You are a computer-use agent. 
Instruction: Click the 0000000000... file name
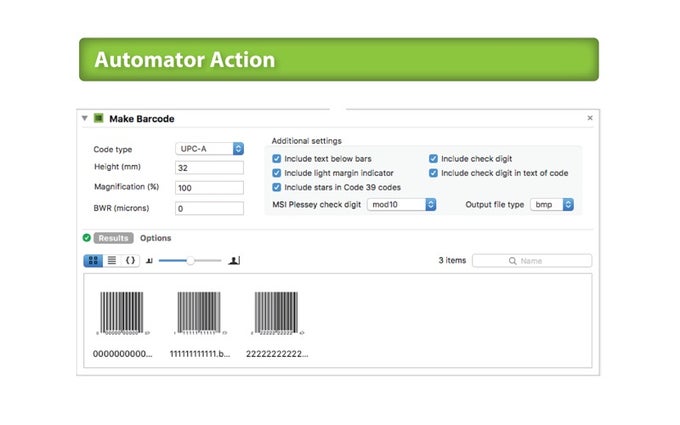pos(123,354)
